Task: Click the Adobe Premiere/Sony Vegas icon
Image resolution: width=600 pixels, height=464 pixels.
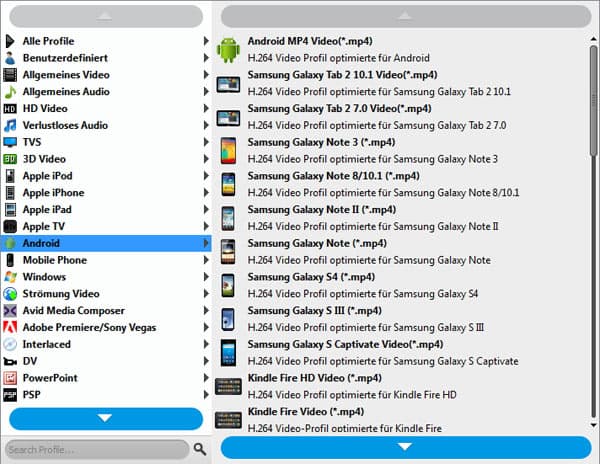Action: [10, 327]
